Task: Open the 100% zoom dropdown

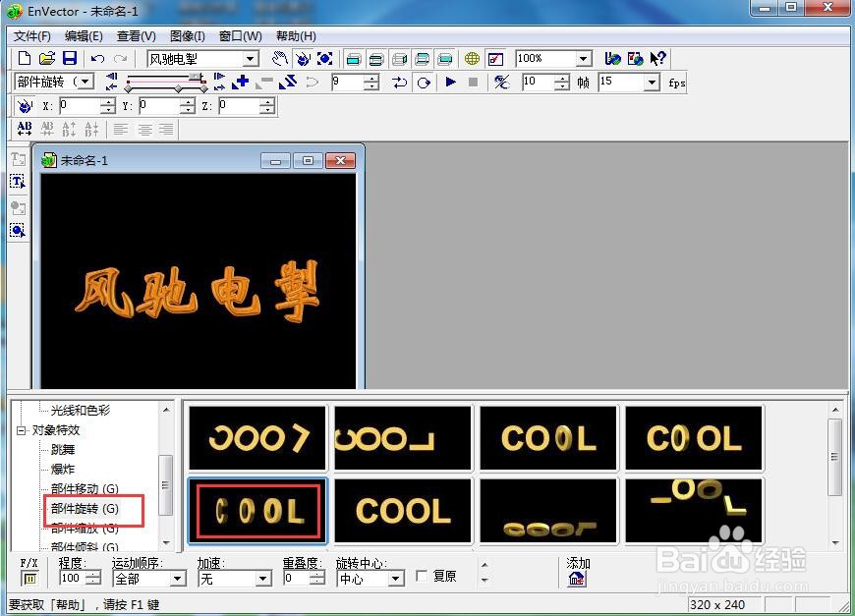Action: click(x=584, y=59)
